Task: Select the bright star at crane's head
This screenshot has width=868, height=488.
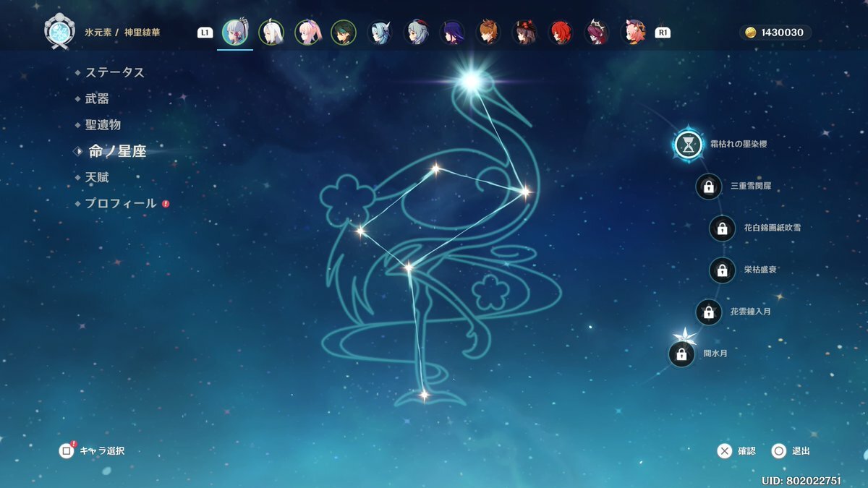Action: 471,80
